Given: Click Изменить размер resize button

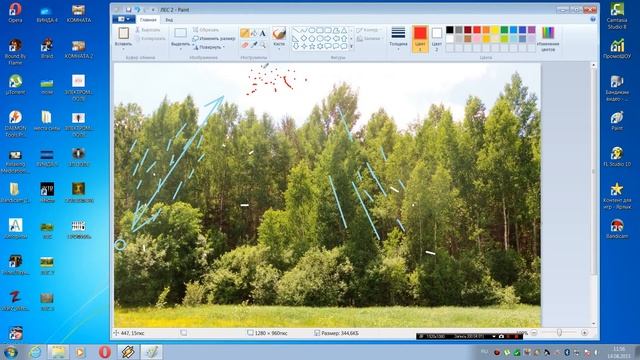Looking at the screenshot, I should 214,38.
